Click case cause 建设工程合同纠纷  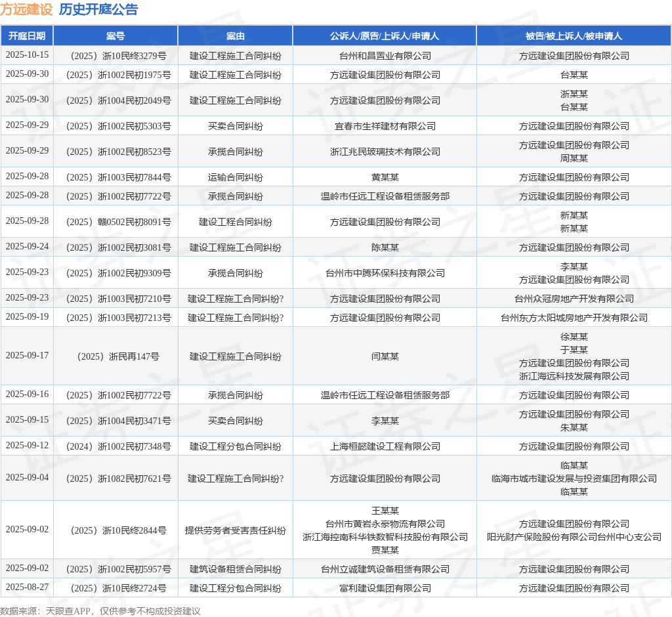click(x=236, y=222)
